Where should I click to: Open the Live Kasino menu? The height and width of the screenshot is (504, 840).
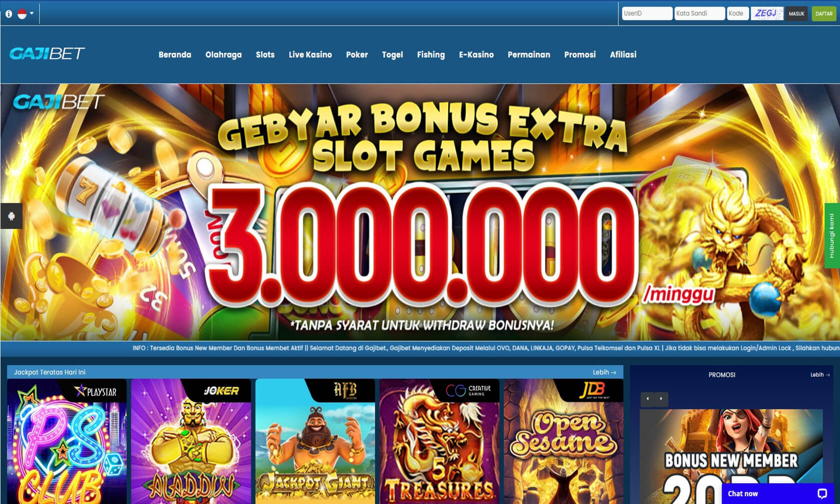pos(310,54)
